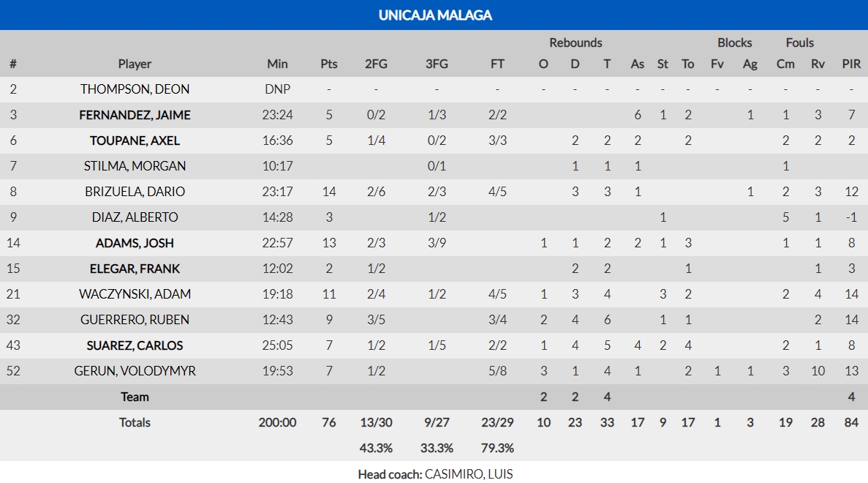The width and height of the screenshot is (868, 483).
Task: Open BRIZUELA, DARIO player entry
Action: coord(135,192)
